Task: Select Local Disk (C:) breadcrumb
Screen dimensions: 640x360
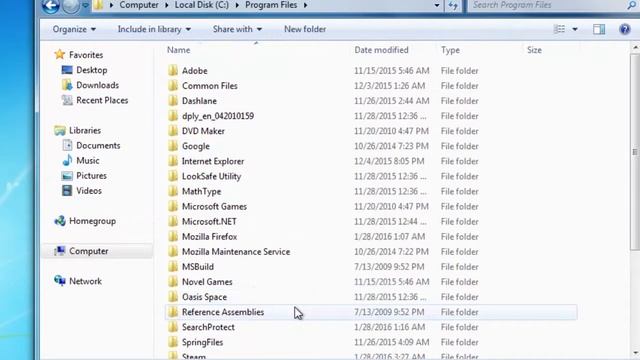Action: pos(202,5)
